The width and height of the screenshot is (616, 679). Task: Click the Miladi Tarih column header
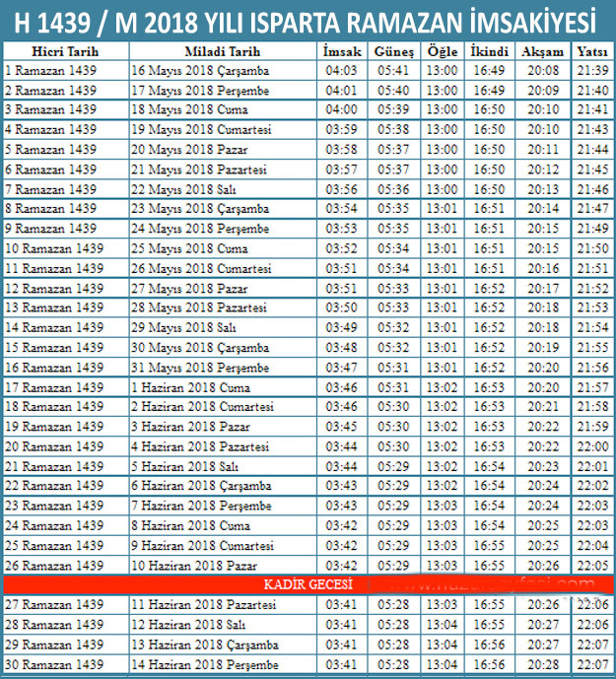(x=223, y=50)
